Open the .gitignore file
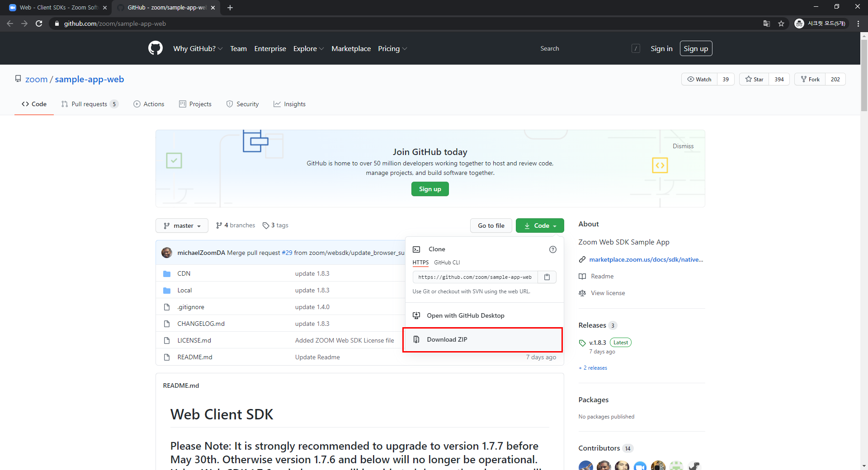The image size is (868, 470). pyautogui.click(x=190, y=307)
